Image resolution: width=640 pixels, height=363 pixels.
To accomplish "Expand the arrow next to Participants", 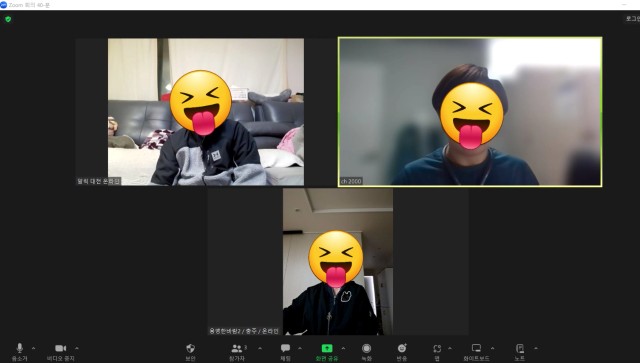I will coord(260,348).
